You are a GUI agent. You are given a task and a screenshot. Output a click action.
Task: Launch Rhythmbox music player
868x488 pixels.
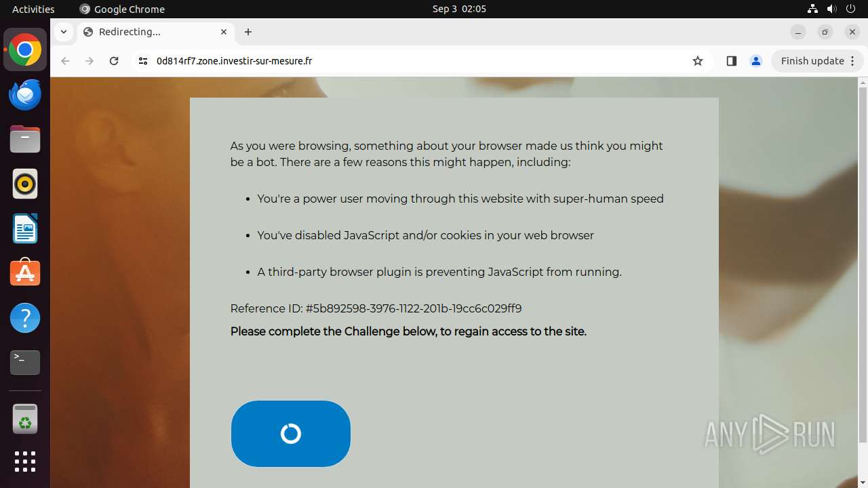pyautogui.click(x=25, y=184)
